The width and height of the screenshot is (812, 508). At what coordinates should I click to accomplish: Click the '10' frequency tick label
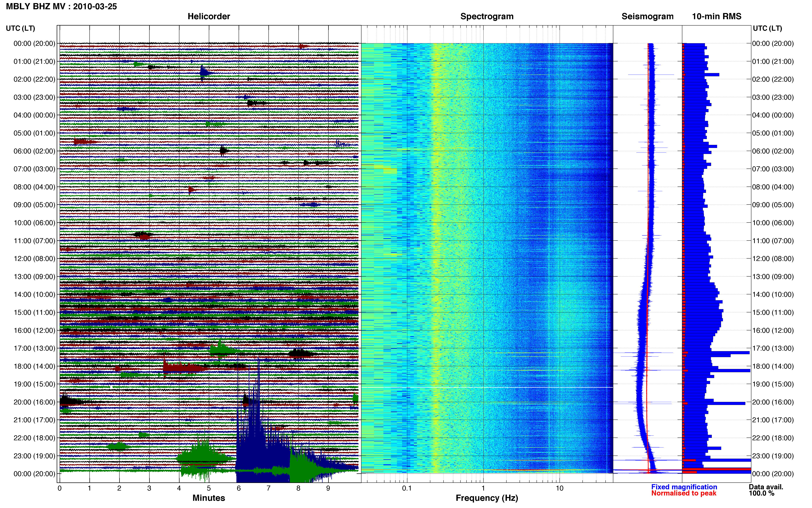[559, 488]
